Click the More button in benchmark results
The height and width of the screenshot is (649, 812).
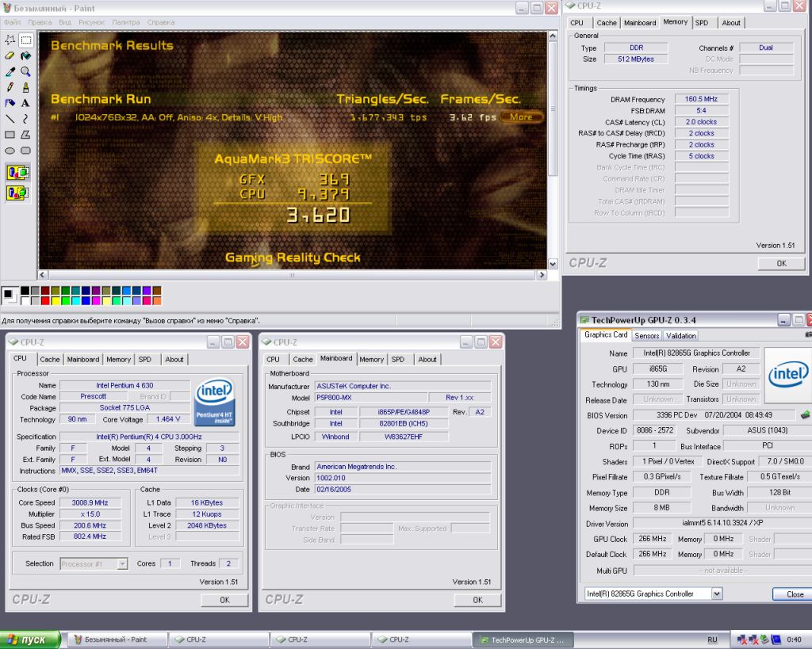coord(521,117)
